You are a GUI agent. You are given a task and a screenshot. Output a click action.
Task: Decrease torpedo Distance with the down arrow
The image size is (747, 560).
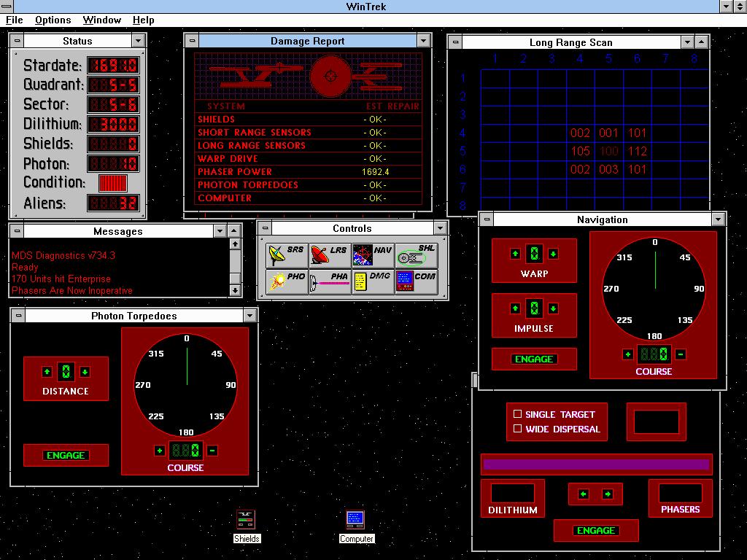[85, 372]
